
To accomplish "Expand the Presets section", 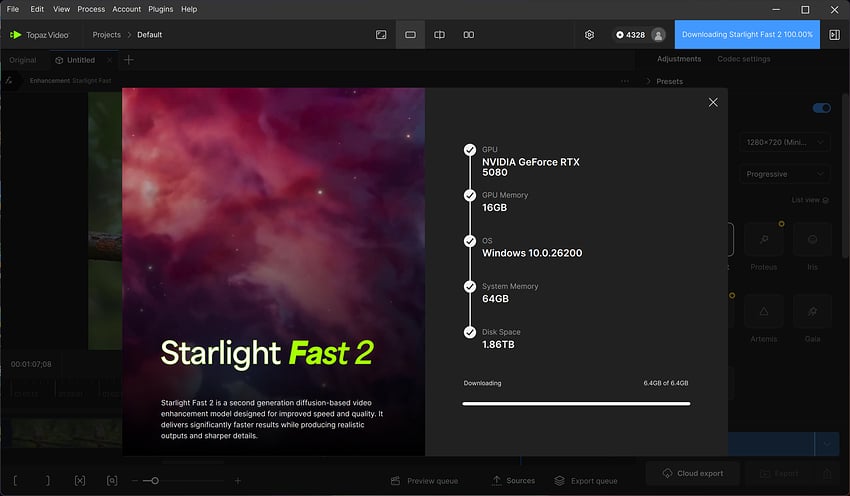I will point(665,81).
